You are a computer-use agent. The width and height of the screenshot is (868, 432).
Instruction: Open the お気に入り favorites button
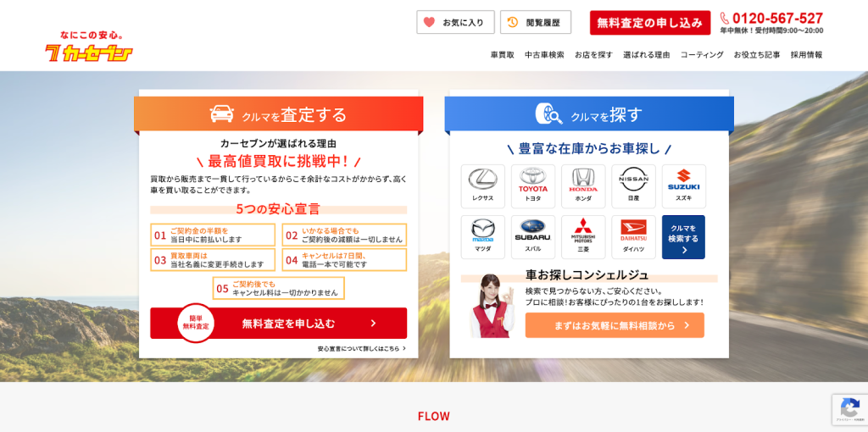coord(455,23)
